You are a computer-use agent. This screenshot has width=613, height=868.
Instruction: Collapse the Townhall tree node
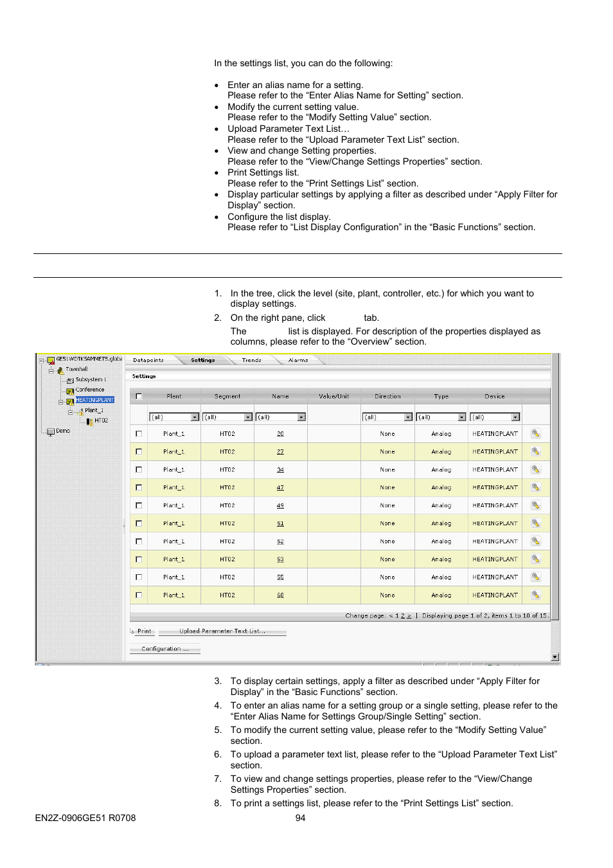pos(51,370)
